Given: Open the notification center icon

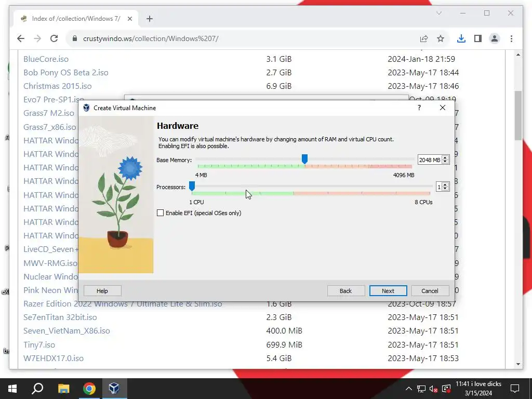Looking at the screenshot, I should point(515,389).
